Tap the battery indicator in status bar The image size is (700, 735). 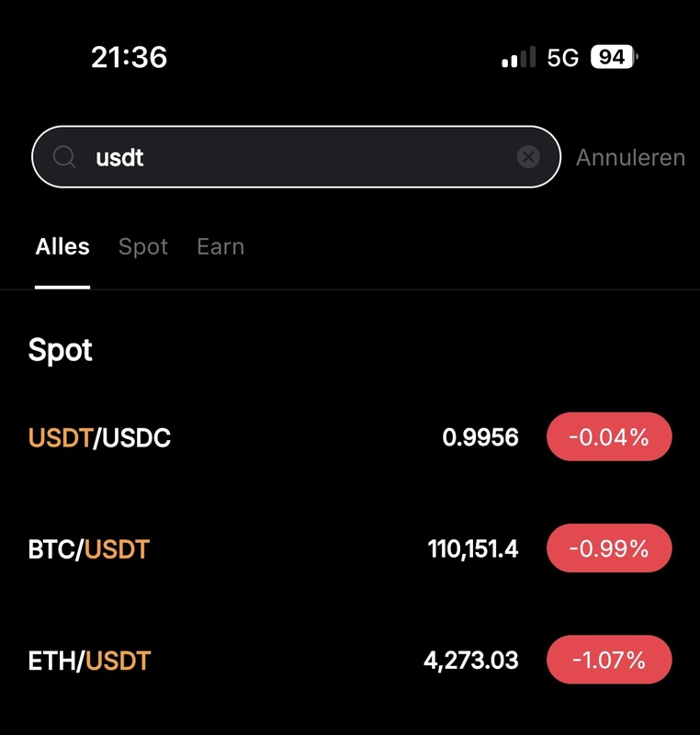[614, 57]
